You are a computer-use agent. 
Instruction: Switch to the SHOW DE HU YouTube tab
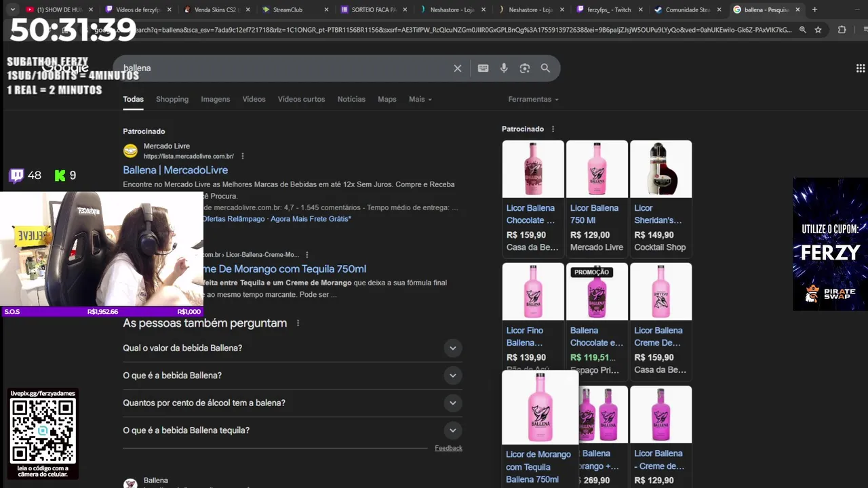tap(58, 9)
